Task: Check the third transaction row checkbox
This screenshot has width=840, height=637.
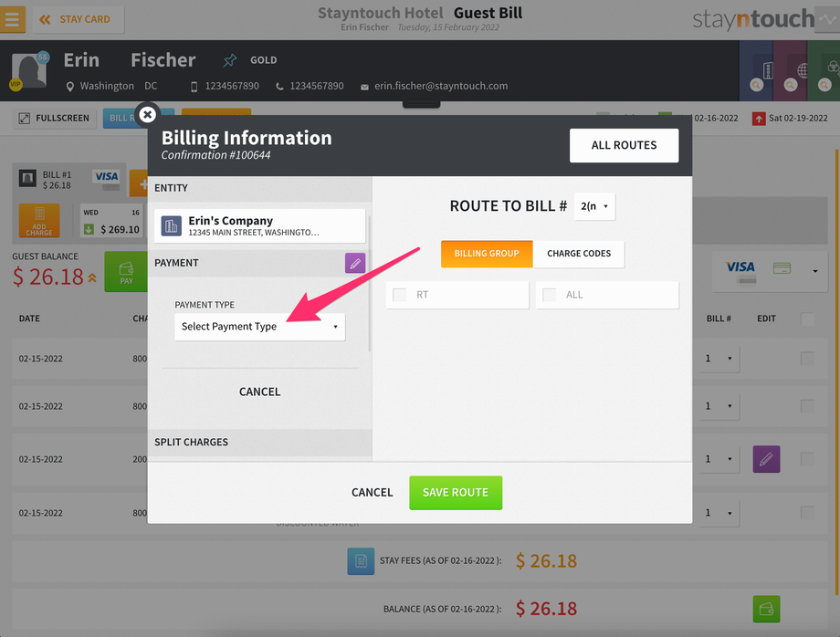Action: tap(807, 459)
